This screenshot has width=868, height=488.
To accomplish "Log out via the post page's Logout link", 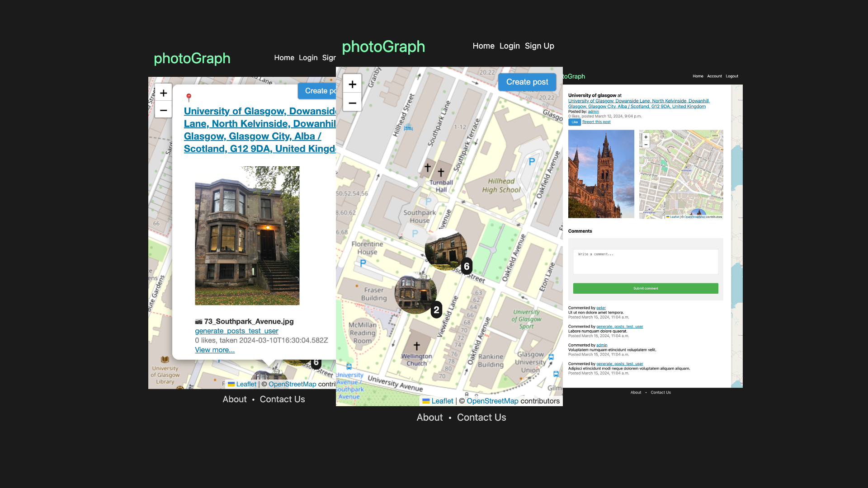I will pos(732,76).
